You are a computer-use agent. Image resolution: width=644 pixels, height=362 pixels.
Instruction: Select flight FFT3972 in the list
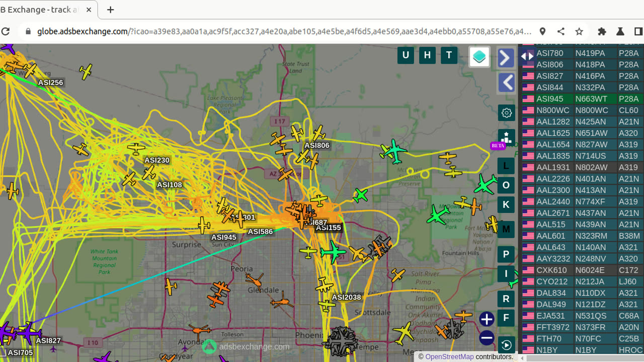tap(583, 327)
